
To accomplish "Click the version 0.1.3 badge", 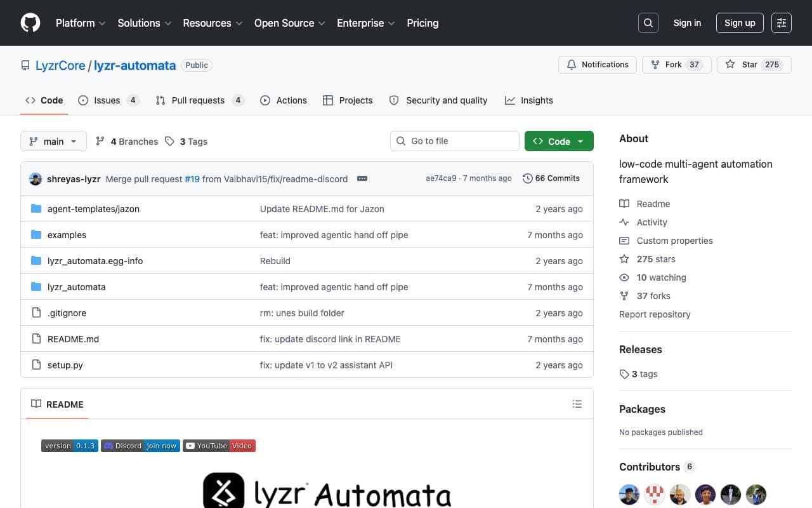I will pos(70,446).
